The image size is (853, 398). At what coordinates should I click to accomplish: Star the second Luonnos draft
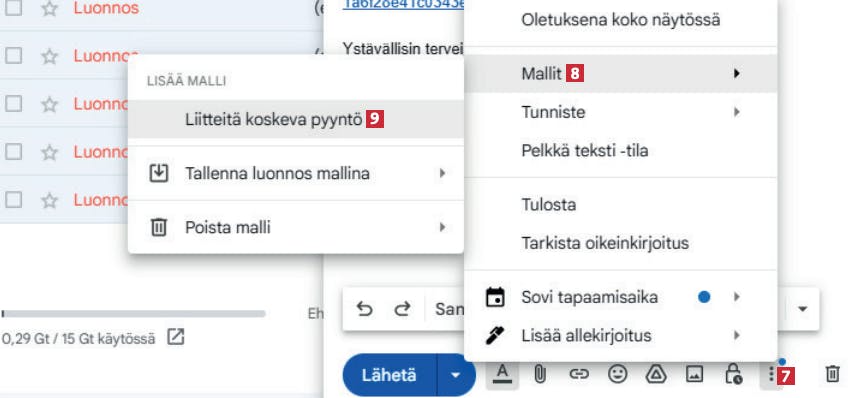click(x=50, y=56)
